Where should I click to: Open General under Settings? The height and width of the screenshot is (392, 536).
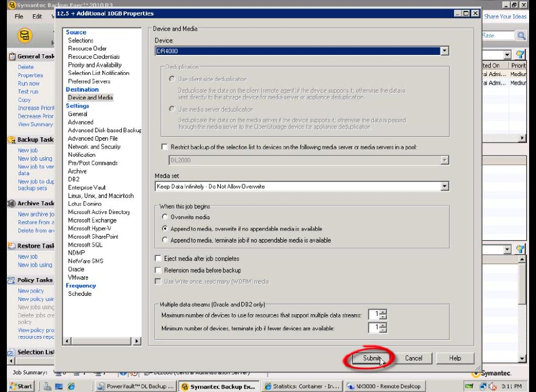point(77,114)
